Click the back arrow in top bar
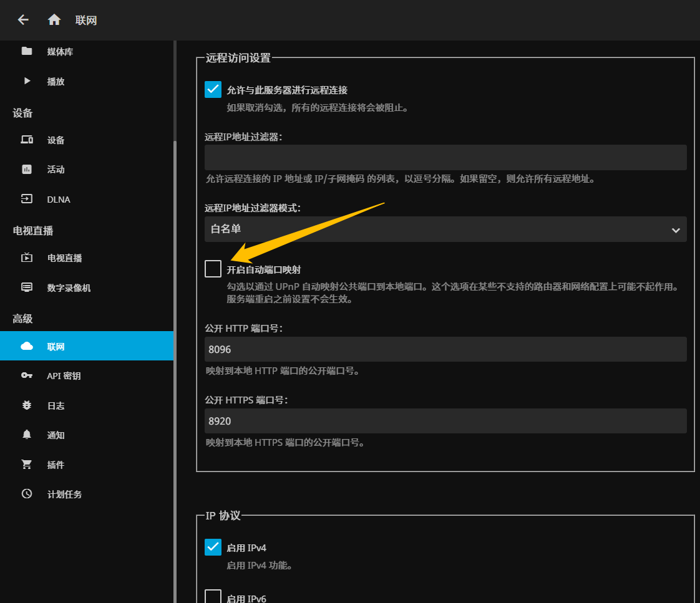This screenshot has width=700, height=603. click(x=22, y=19)
